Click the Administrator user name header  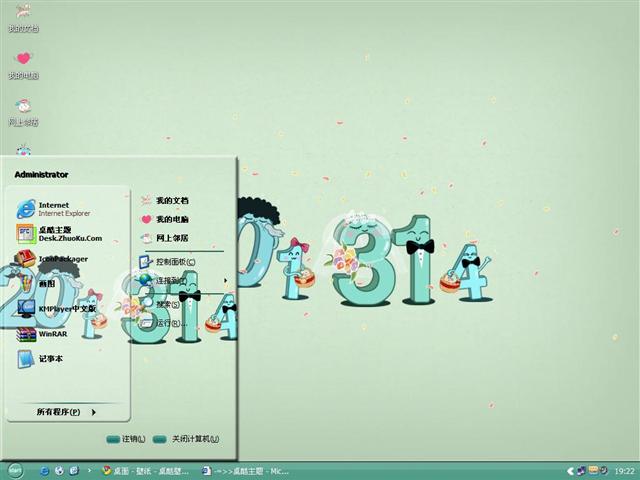pyautogui.click(x=41, y=175)
